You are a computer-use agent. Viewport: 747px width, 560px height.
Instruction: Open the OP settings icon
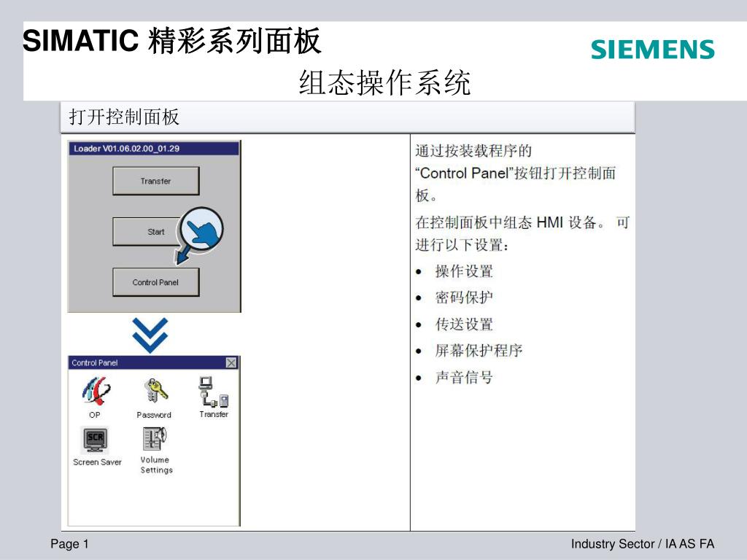(x=96, y=392)
